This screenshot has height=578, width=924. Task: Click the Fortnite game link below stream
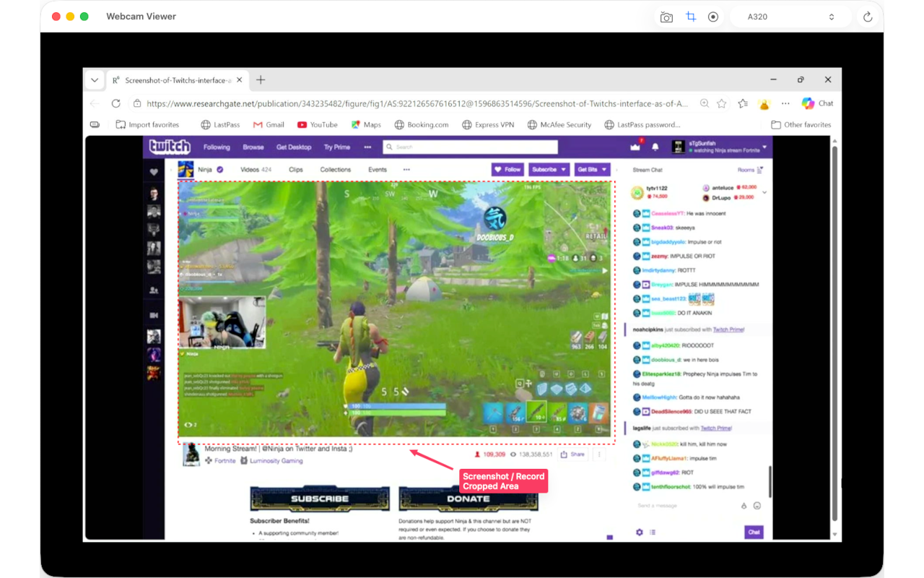pyautogui.click(x=225, y=460)
